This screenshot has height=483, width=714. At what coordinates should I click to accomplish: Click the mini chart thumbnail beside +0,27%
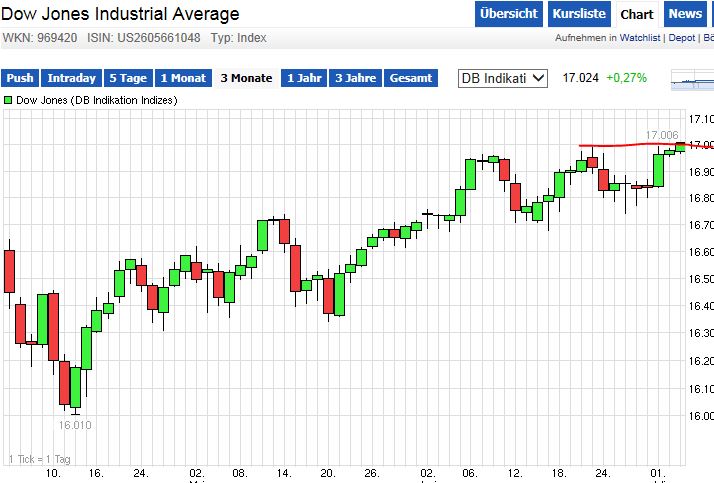[692, 80]
